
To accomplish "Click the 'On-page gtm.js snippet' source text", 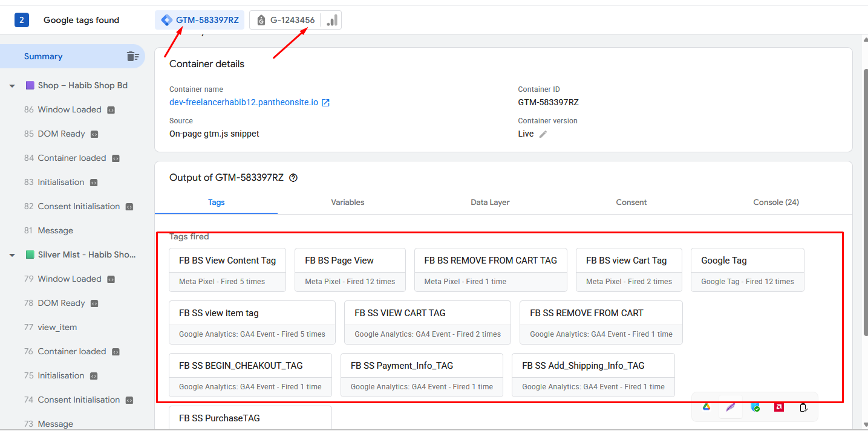I will pos(214,134).
